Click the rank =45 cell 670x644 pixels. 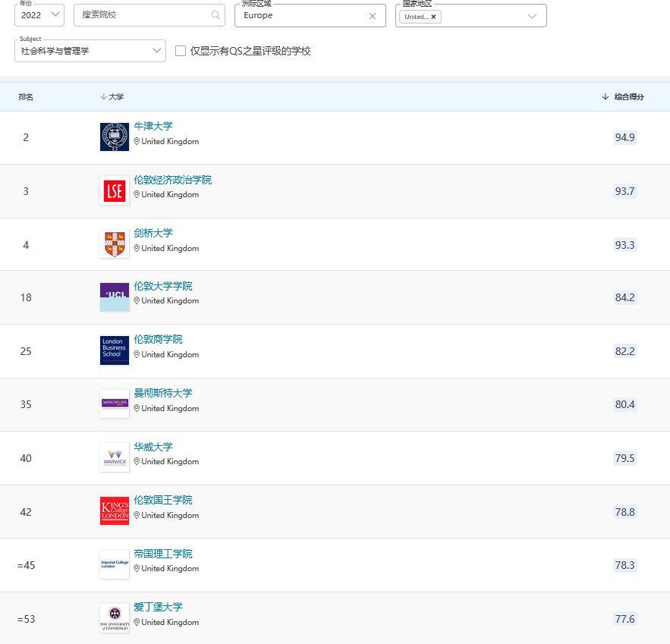[x=26, y=565]
